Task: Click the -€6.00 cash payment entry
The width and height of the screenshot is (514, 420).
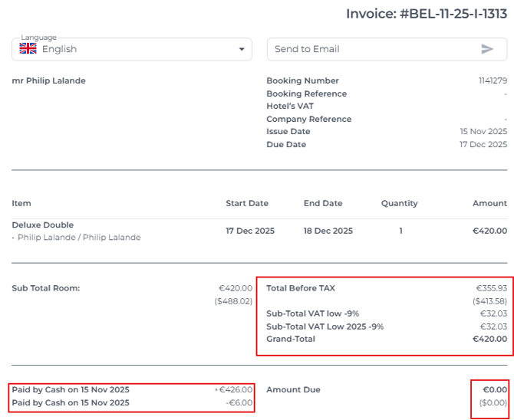Action: coord(236,403)
